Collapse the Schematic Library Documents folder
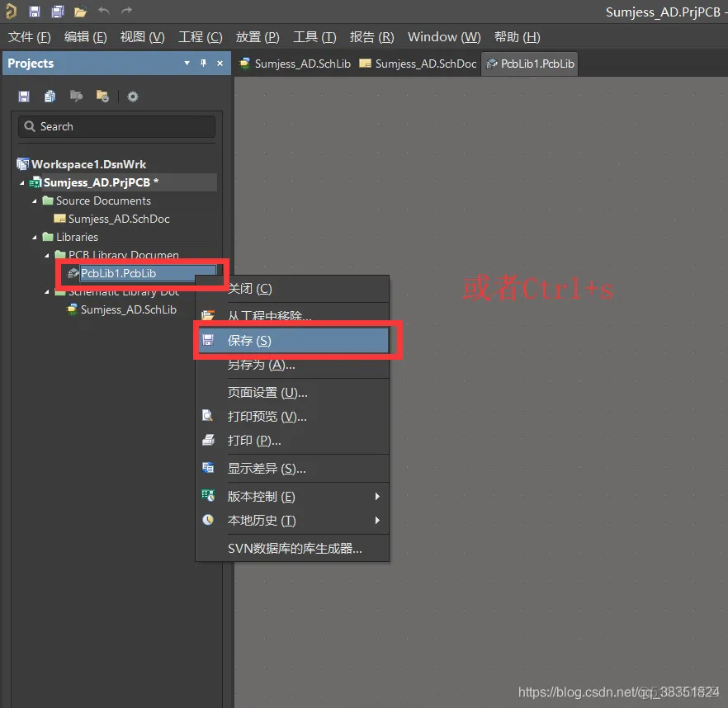This screenshot has height=708, width=728. click(x=47, y=292)
